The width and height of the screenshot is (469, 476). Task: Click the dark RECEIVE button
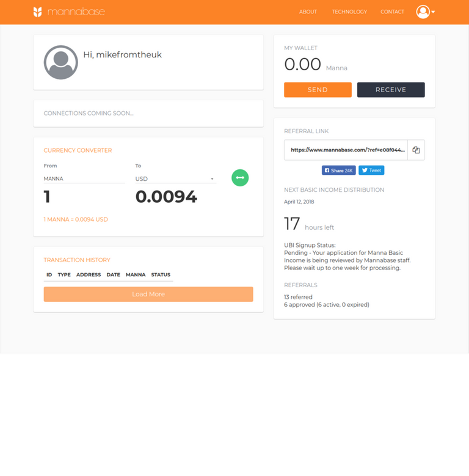pyautogui.click(x=391, y=90)
